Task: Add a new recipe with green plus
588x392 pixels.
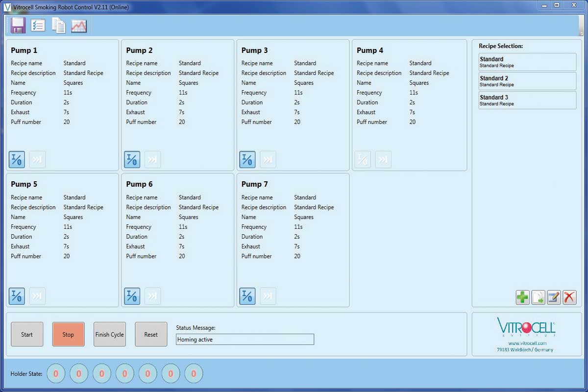Action: coord(522,297)
